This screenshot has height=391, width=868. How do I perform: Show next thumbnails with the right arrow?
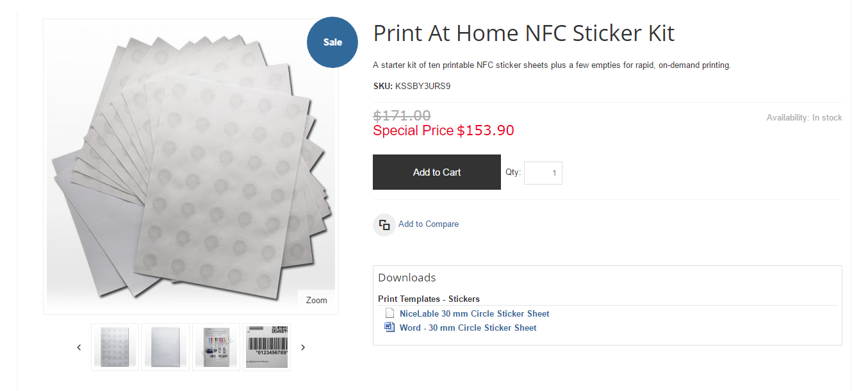point(303,347)
